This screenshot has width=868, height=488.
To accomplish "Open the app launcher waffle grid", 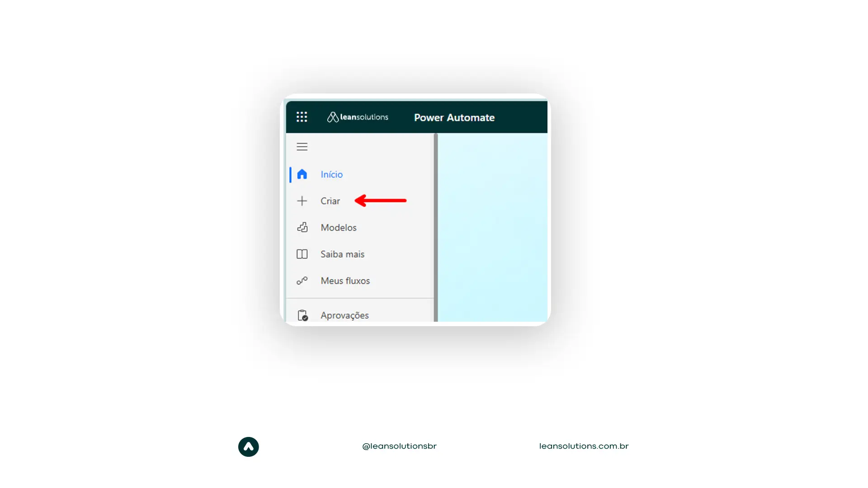I will click(302, 117).
